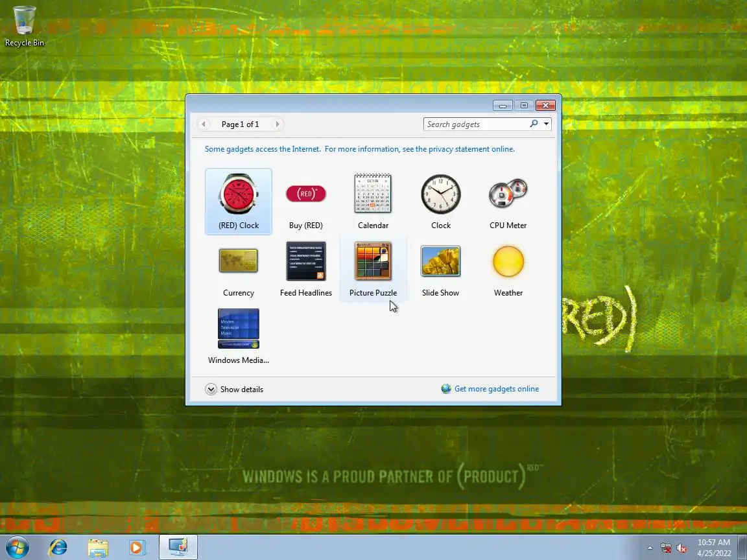This screenshot has width=747, height=560.
Task: Open the Start menu orb
Action: click(x=17, y=547)
